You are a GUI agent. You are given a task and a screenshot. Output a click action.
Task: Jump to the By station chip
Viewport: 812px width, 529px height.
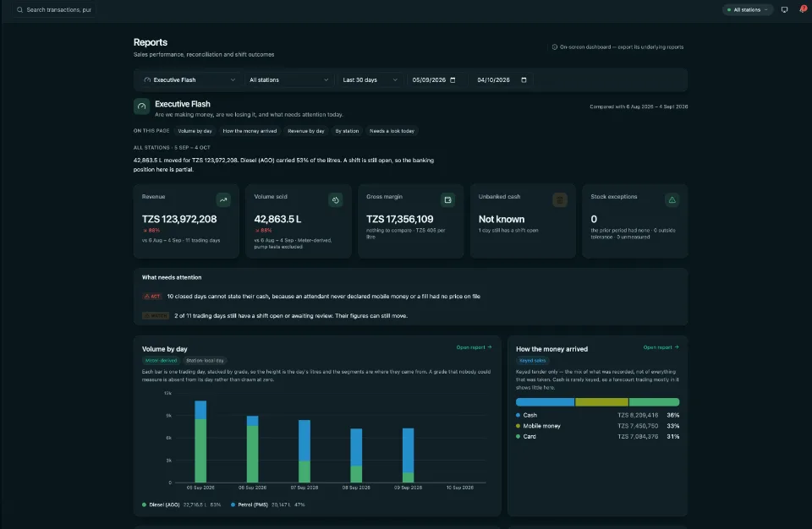[347, 131]
